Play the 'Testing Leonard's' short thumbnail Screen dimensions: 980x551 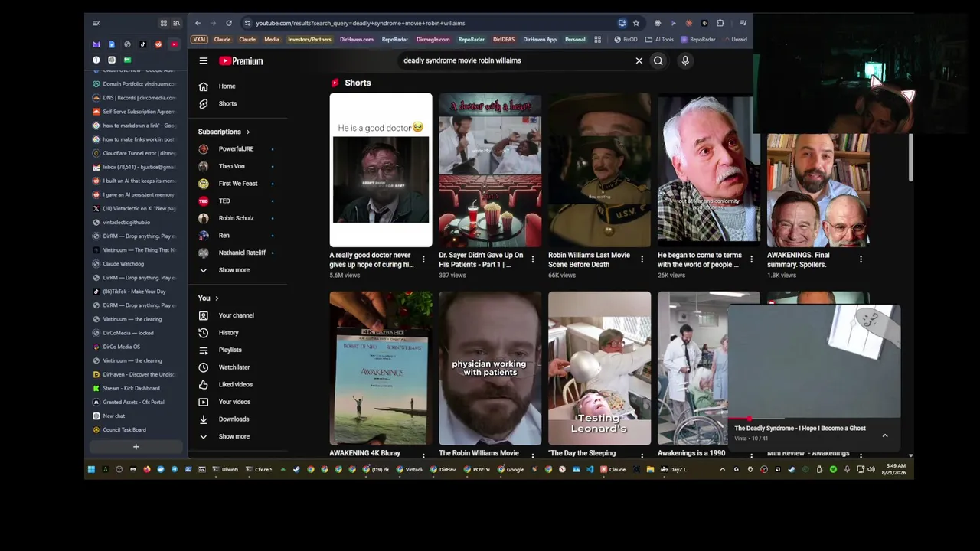[x=599, y=368]
